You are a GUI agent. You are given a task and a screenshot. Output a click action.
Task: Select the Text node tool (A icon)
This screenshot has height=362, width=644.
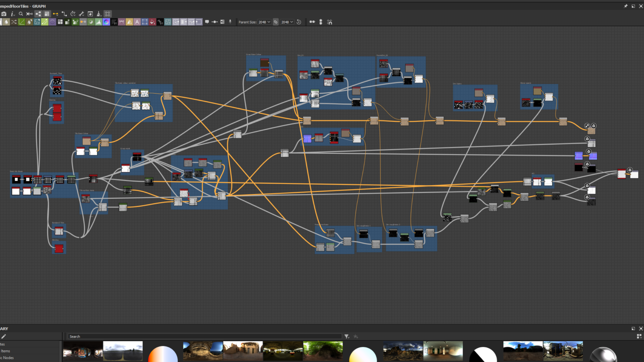137,22
